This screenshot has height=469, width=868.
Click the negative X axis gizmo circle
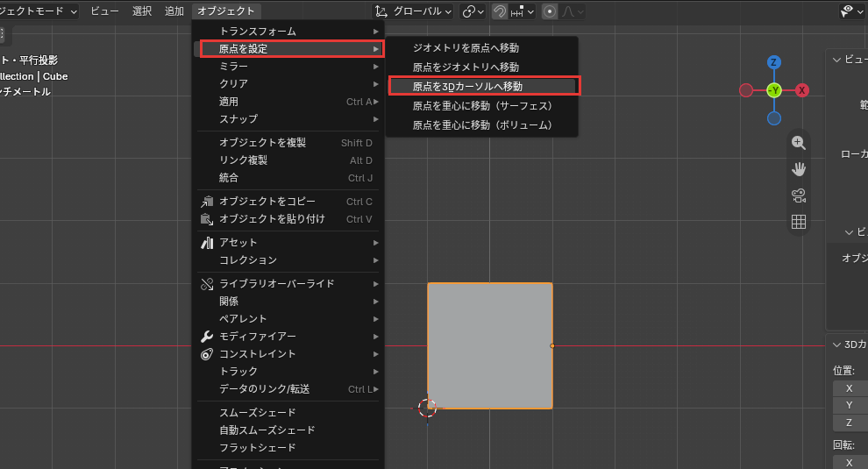coord(746,90)
